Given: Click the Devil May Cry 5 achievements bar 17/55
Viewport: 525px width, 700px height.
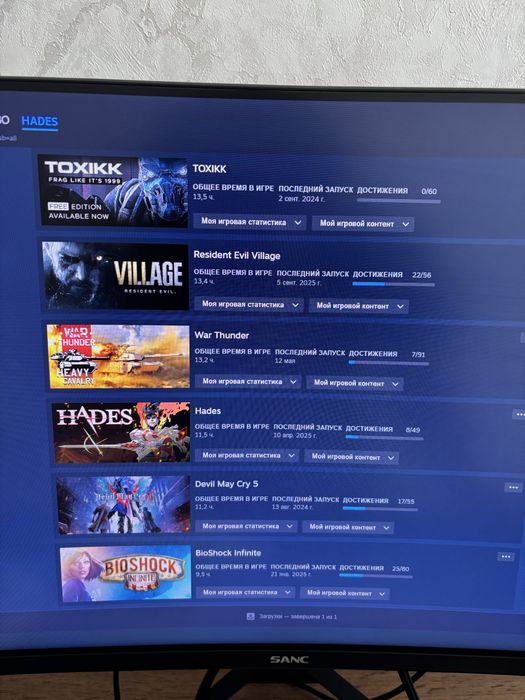Looking at the screenshot, I should click(380, 508).
